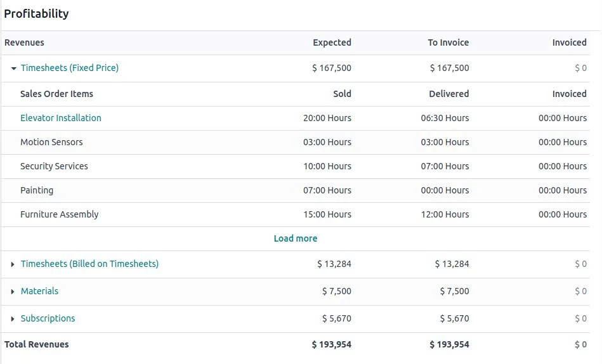Open the Materials revenue link
Screen dimensions: 602x364
[39, 291]
